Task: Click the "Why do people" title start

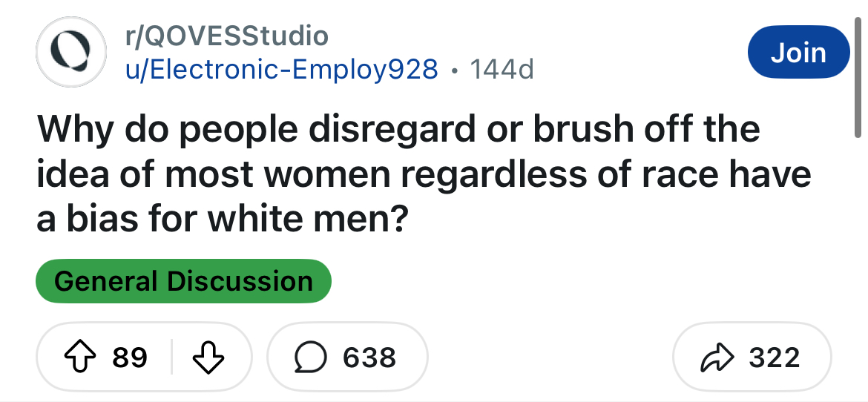Action: (x=167, y=129)
